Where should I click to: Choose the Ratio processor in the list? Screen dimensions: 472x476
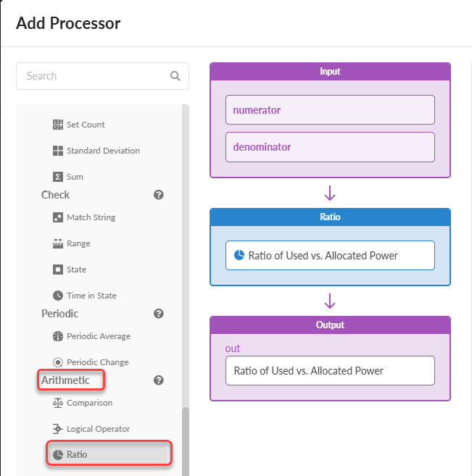click(109, 454)
